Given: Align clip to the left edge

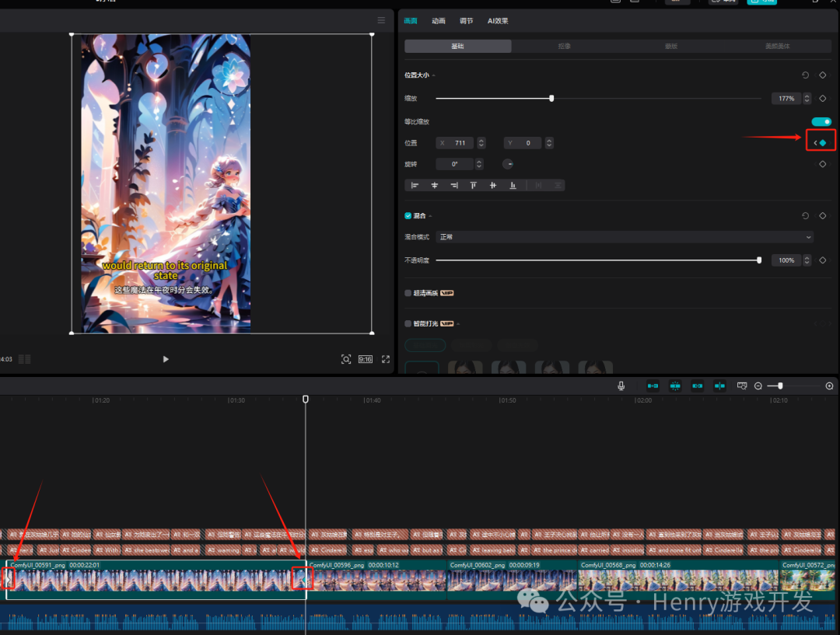Looking at the screenshot, I should pos(415,185).
